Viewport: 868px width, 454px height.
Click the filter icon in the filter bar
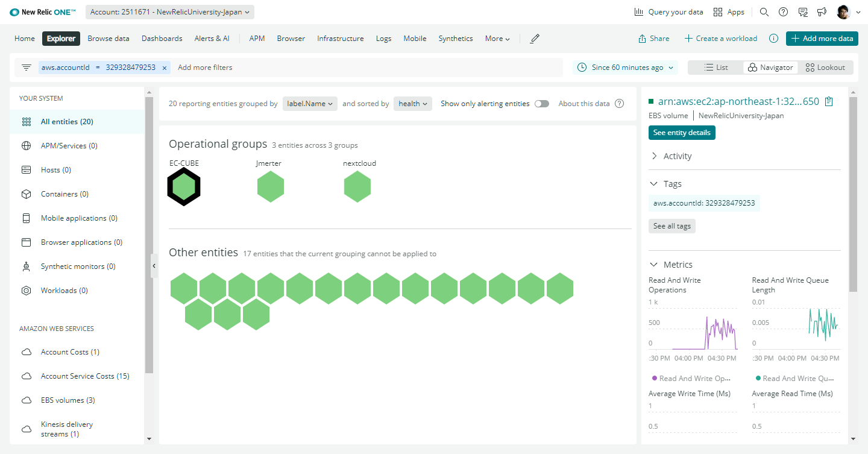tap(27, 68)
